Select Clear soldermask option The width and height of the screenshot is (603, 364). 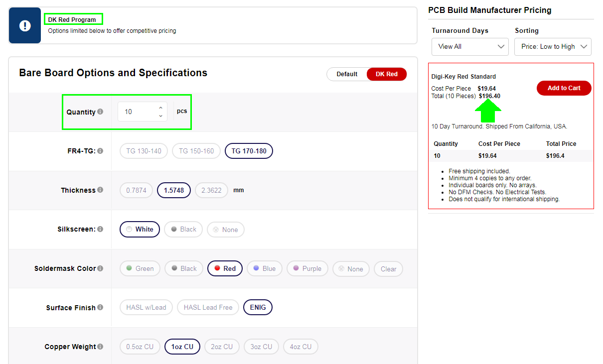(388, 269)
